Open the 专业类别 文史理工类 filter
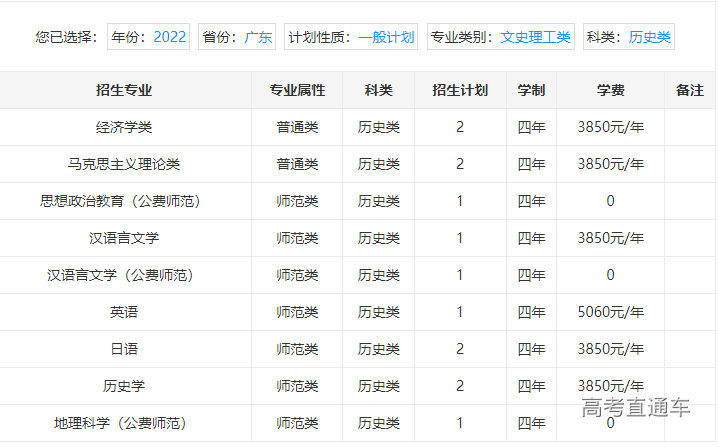The image size is (719, 447). pyautogui.click(x=500, y=37)
